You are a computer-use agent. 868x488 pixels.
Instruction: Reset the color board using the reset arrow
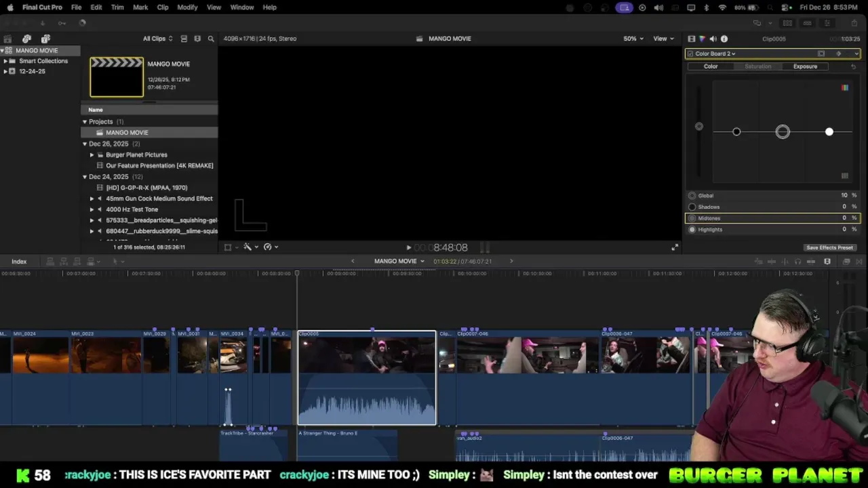[x=854, y=66]
